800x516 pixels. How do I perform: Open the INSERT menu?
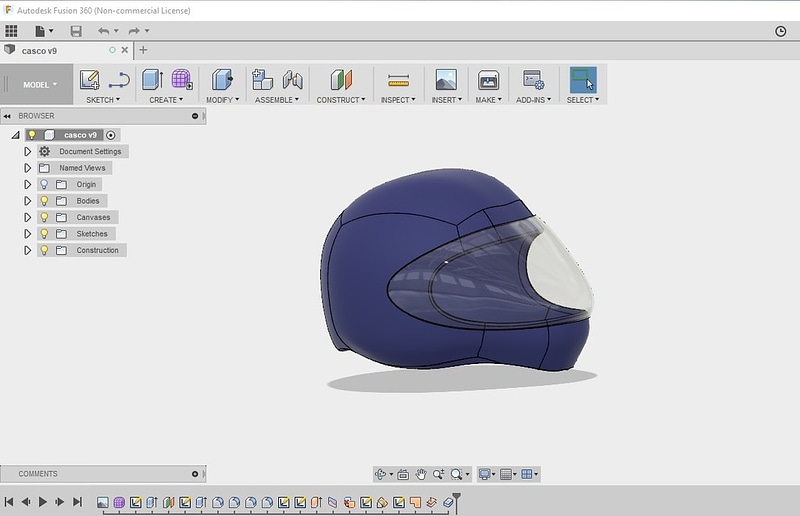[x=446, y=100]
